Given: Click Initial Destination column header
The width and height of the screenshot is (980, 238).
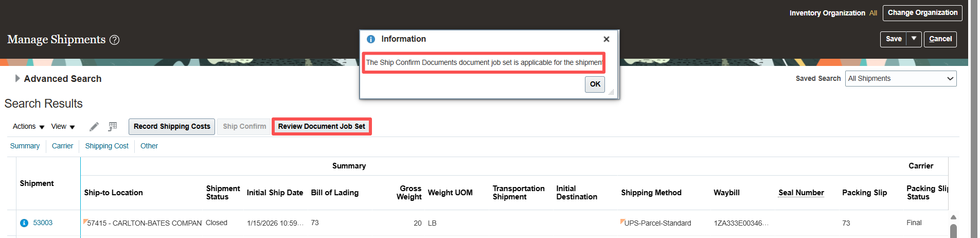Looking at the screenshot, I should (577, 193).
